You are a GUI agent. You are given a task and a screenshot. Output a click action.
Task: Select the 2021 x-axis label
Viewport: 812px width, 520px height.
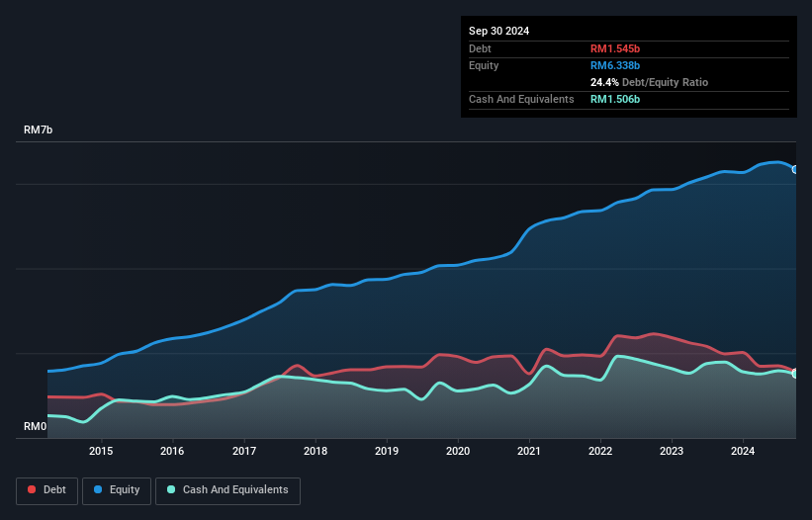[x=529, y=451]
